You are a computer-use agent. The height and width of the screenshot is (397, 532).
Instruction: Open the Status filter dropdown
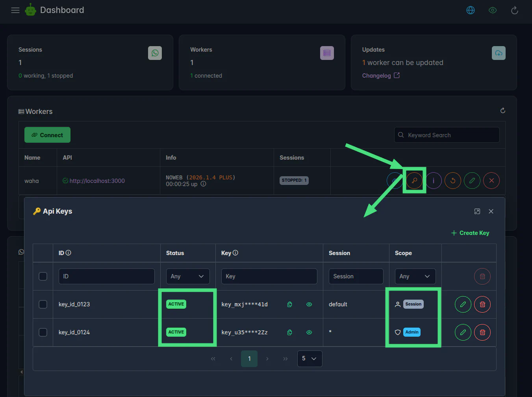(187, 276)
